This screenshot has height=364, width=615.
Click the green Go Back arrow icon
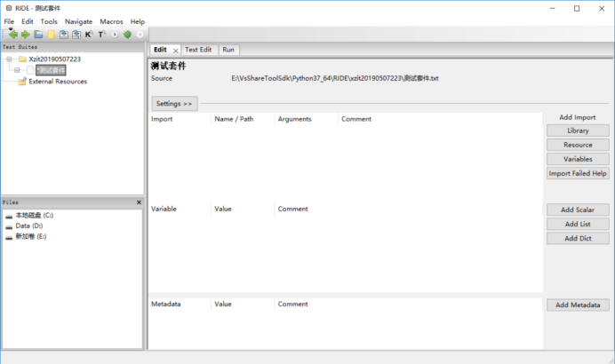pos(13,35)
